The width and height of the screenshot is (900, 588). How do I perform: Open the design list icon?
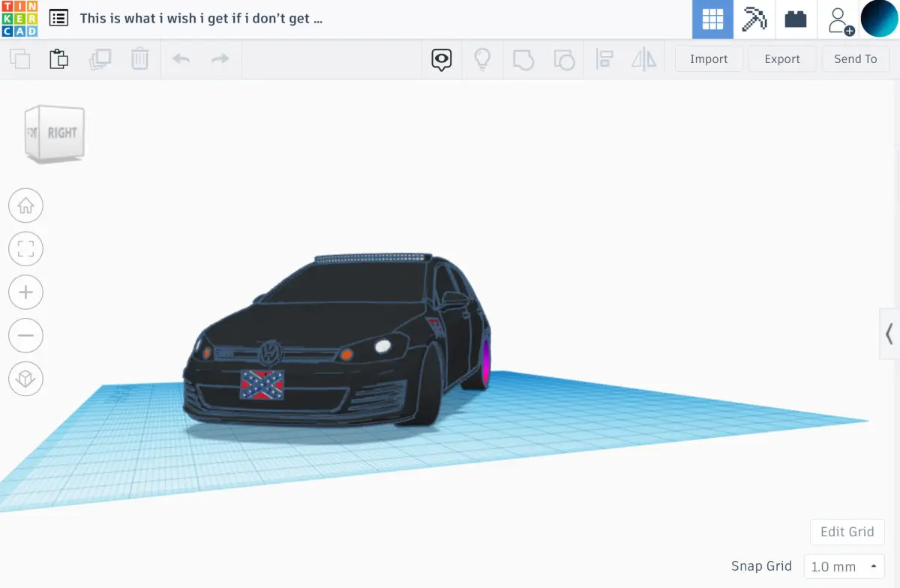tap(58, 19)
